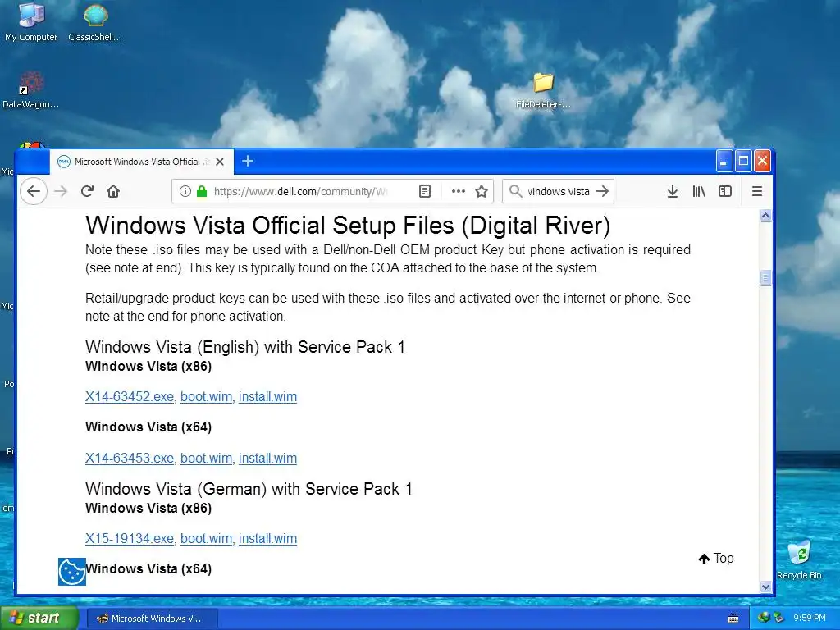Show site information via the info icon
This screenshot has height=630, width=840.
(x=185, y=191)
